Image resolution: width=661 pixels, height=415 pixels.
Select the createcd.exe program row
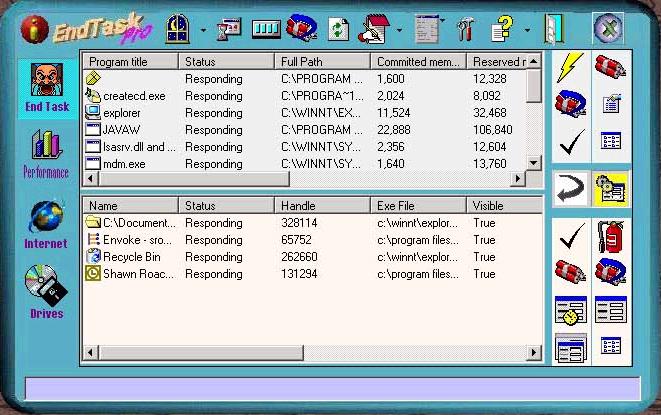(x=304, y=96)
